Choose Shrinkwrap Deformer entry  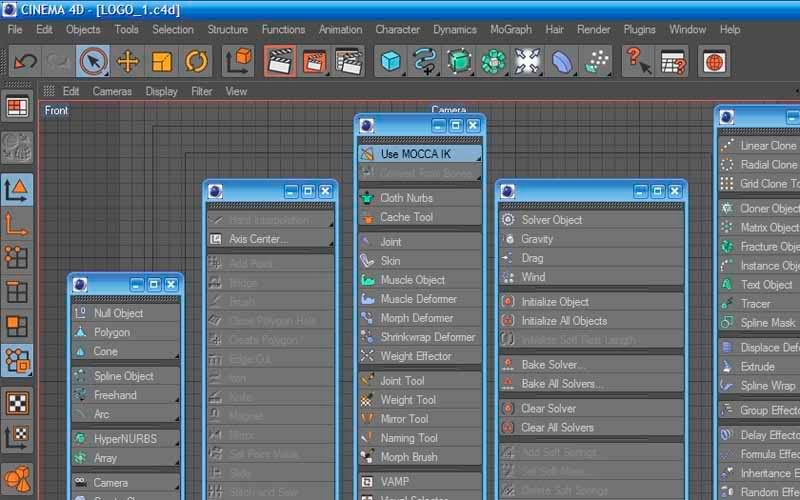tap(419, 337)
